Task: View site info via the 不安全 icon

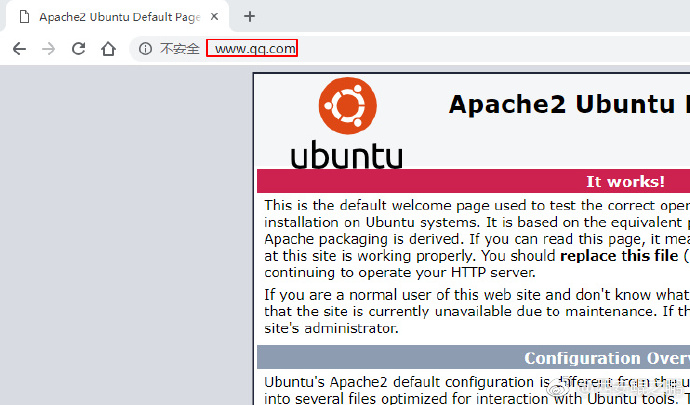Action: click(x=145, y=48)
